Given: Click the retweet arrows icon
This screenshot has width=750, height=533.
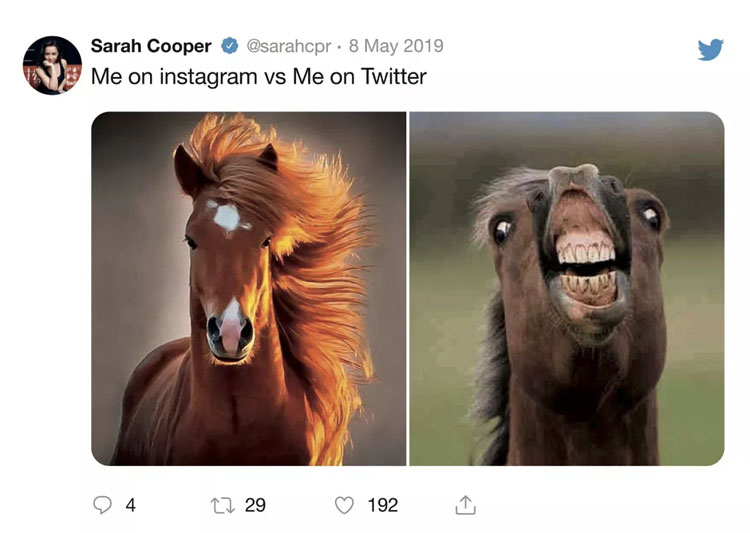Looking at the screenshot, I should pos(222,505).
